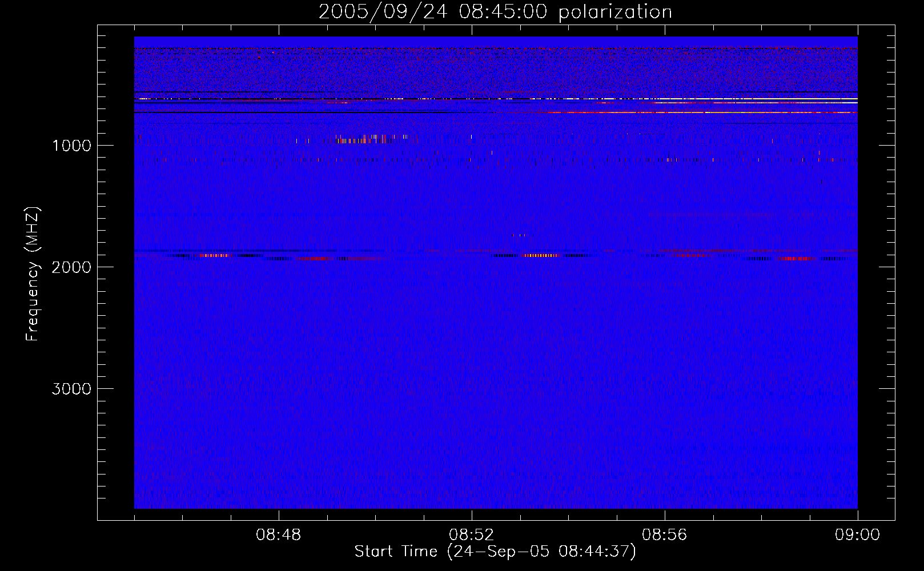Click the "2000" frequency tick label
Image resolution: width=924 pixels, height=571 pixels.
click(71, 267)
